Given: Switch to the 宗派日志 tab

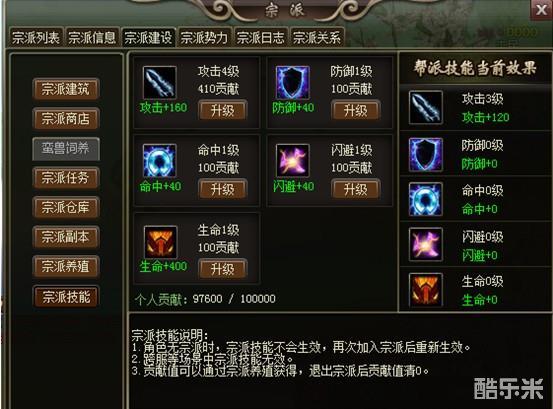Looking at the screenshot, I should (x=261, y=37).
